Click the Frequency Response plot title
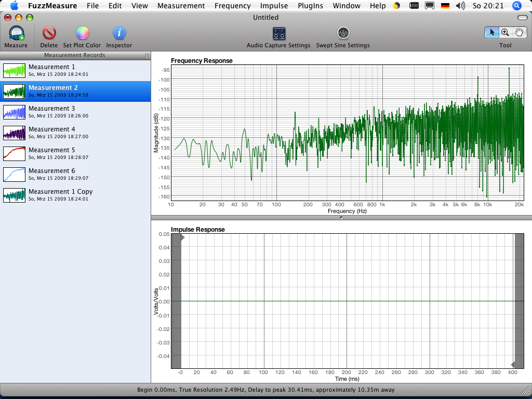 [x=202, y=61]
